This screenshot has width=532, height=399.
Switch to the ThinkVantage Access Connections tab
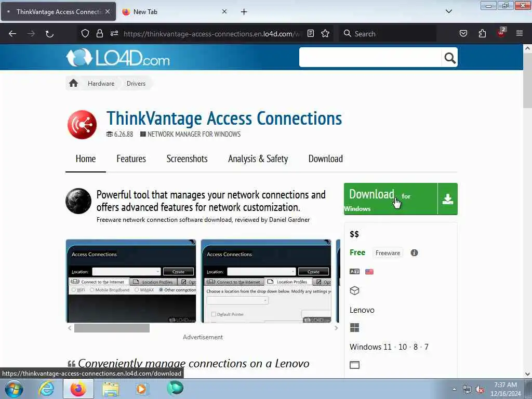click(58, 11)
